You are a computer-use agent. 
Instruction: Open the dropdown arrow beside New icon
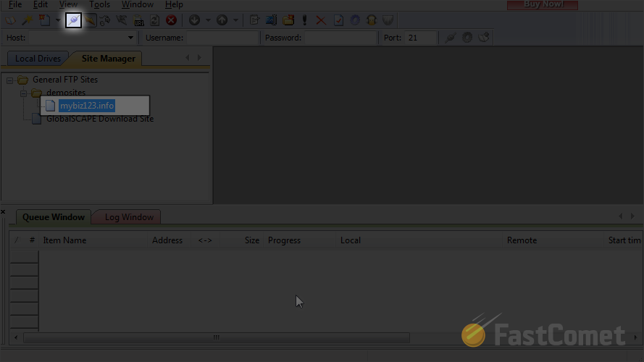click(58, 20)
